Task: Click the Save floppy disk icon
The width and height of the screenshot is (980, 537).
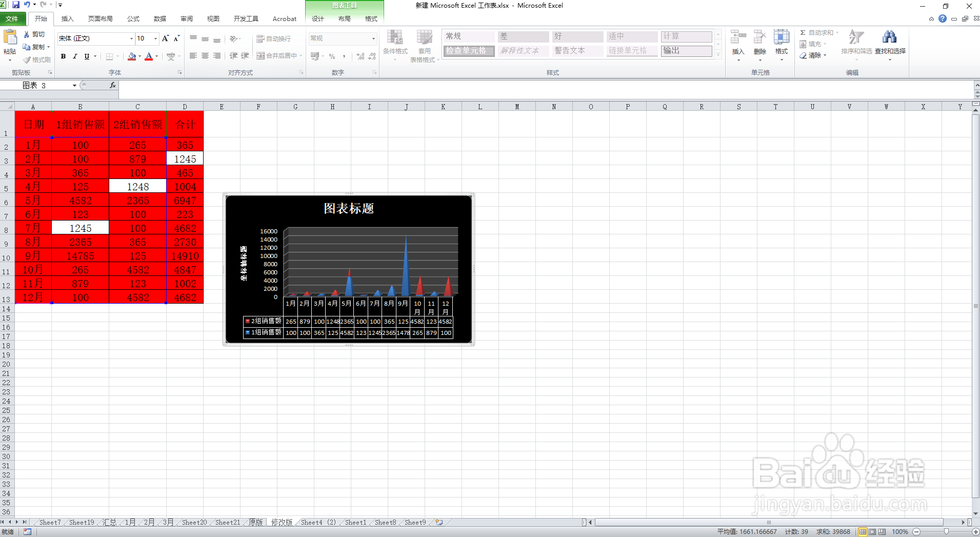Action: click(x=16, y=5)
